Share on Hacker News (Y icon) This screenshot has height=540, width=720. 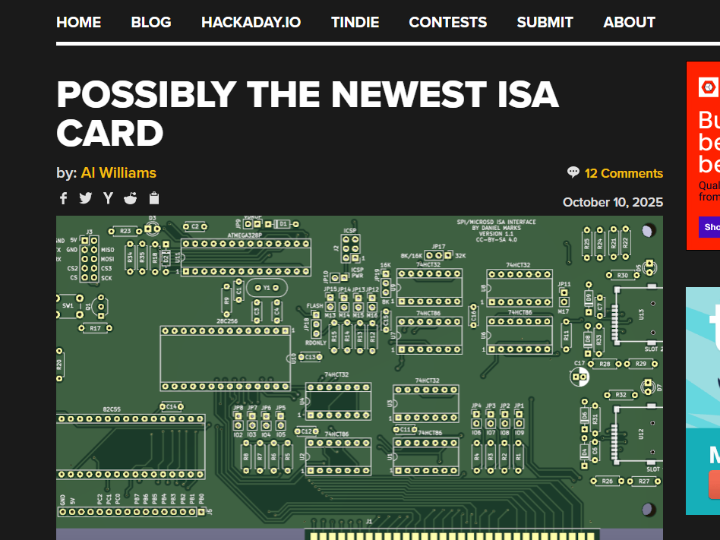point(108,198)
